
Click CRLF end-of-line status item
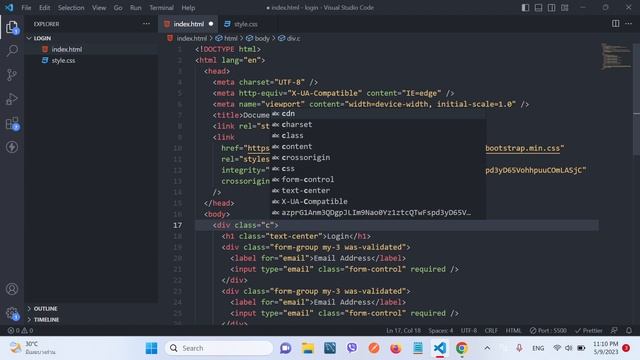point(491,331)
